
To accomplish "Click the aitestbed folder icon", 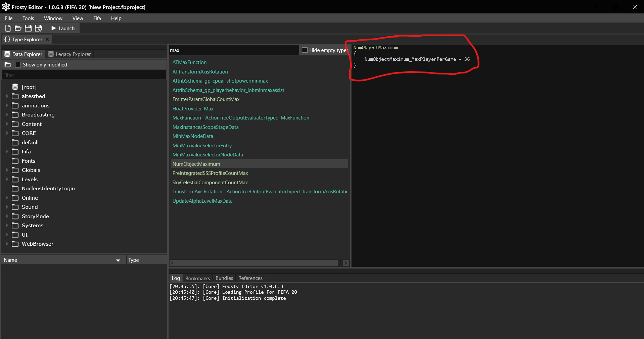I will click(15, 96).
